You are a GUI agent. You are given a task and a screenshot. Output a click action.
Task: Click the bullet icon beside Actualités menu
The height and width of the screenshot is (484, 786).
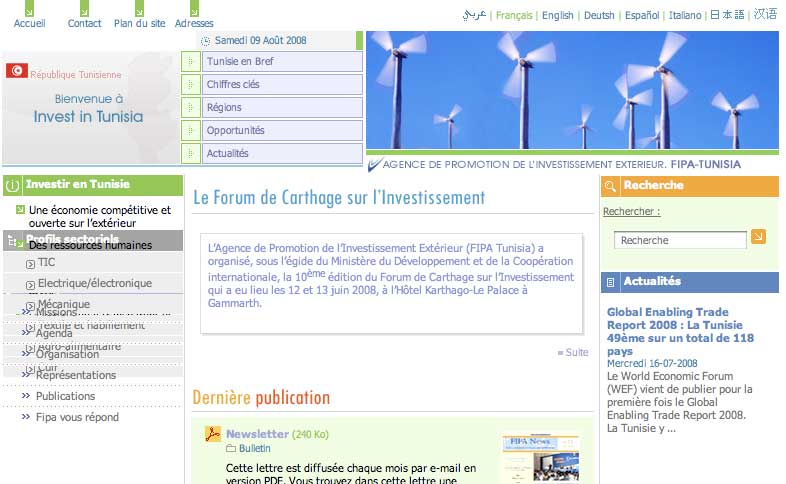(x=190, y=153)
